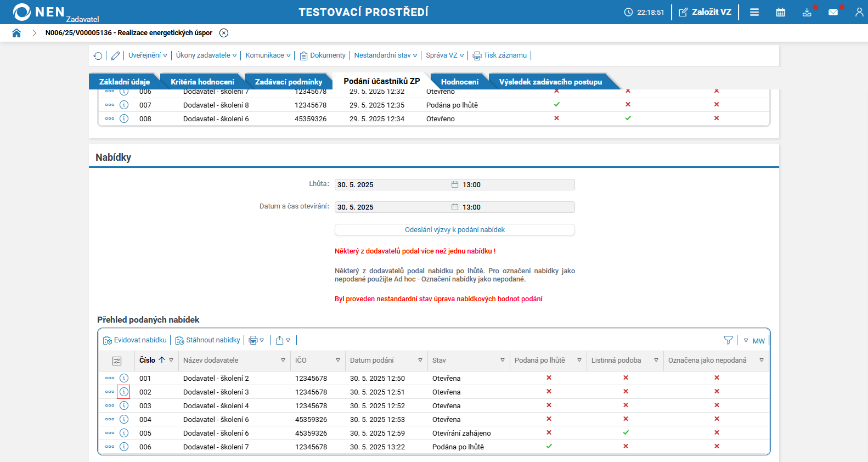868x462 pixels.
Task: Expand the Uveřejnění dropdown menu
Action: coord(148,55)
